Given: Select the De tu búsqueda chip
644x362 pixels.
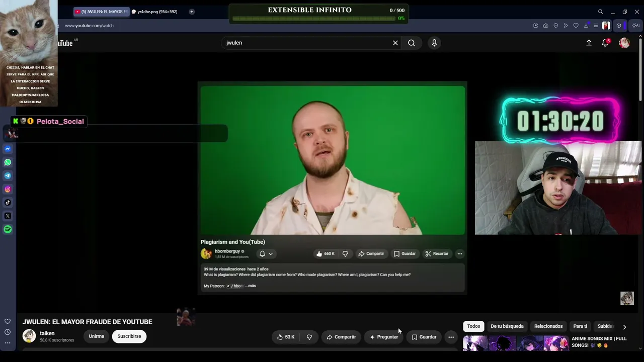Looking at the screenshot, I should pos(507,326).
